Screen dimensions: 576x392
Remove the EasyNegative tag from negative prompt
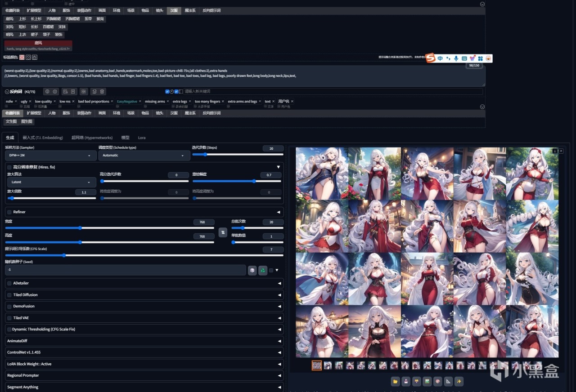[x=141, y=102]
